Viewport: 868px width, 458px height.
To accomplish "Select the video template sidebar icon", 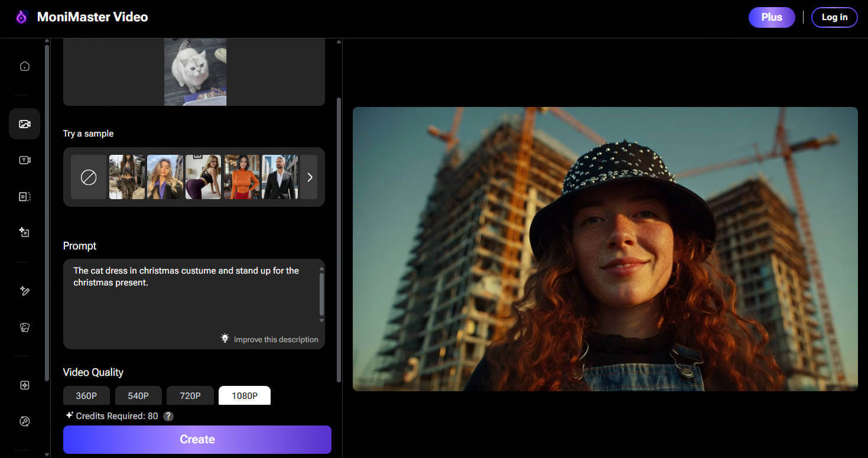I will point(24,196).
